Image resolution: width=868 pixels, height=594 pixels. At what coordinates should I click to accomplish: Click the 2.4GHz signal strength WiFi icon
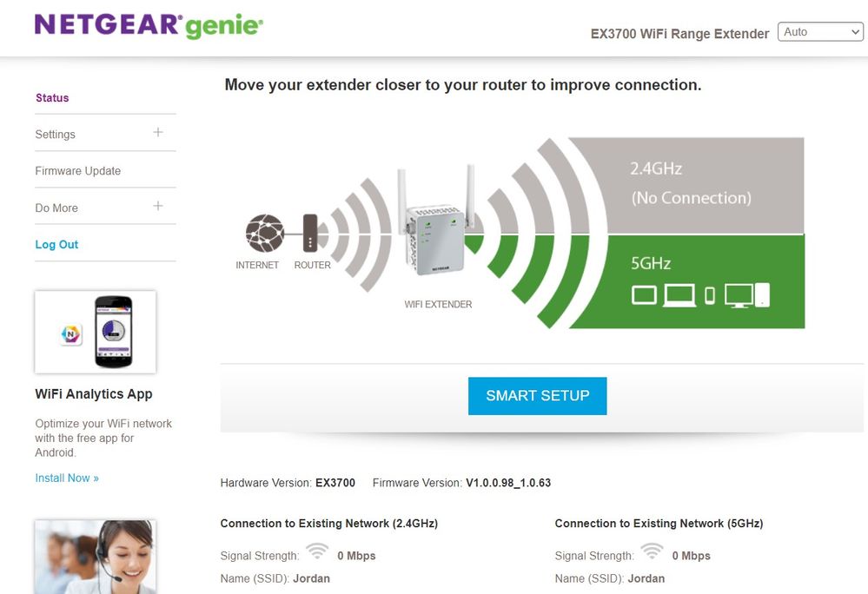[317, 551]
